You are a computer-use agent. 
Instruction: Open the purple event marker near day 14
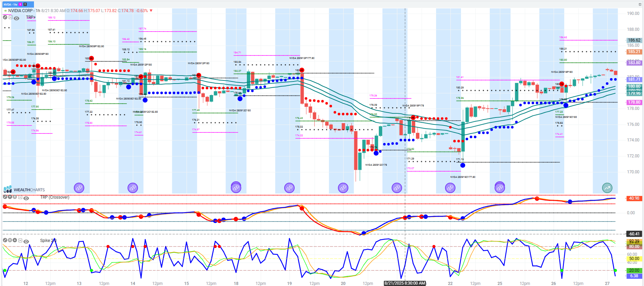point(133,188)
